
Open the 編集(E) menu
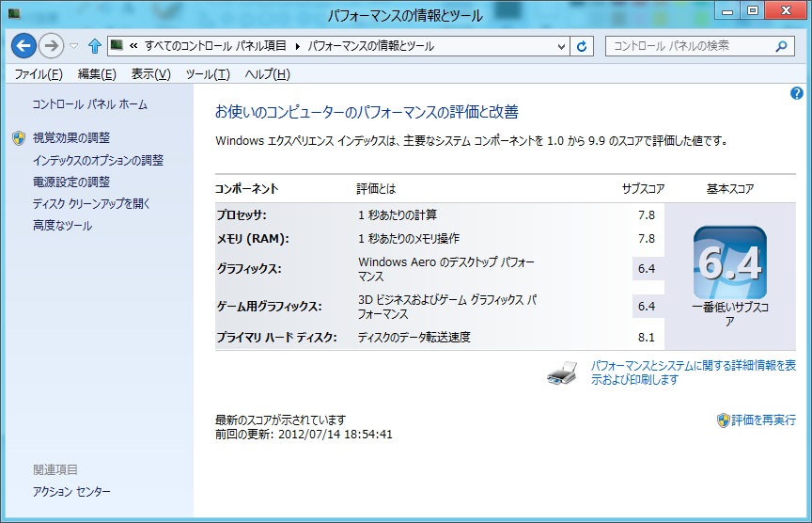[x=97, y=74]
